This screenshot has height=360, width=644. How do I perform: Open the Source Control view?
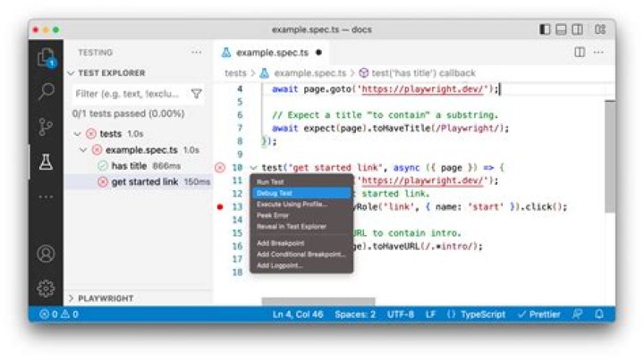46,127
